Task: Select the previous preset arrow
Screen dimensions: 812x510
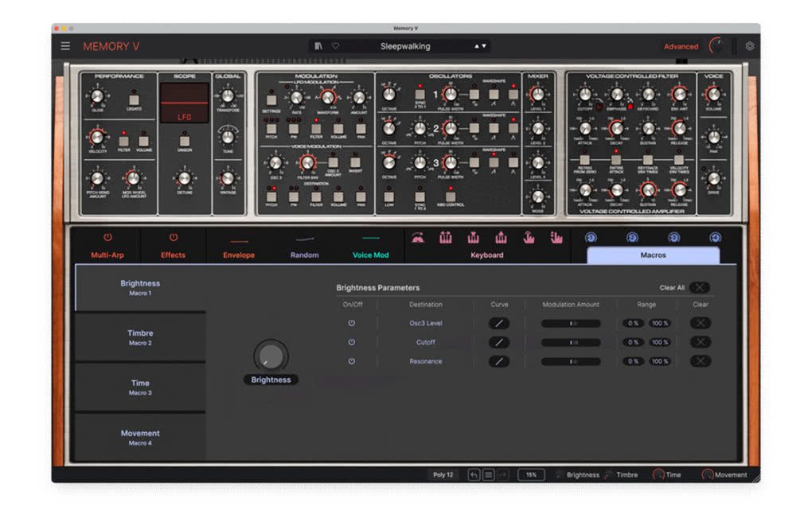Action: click(x=476, y=46)
